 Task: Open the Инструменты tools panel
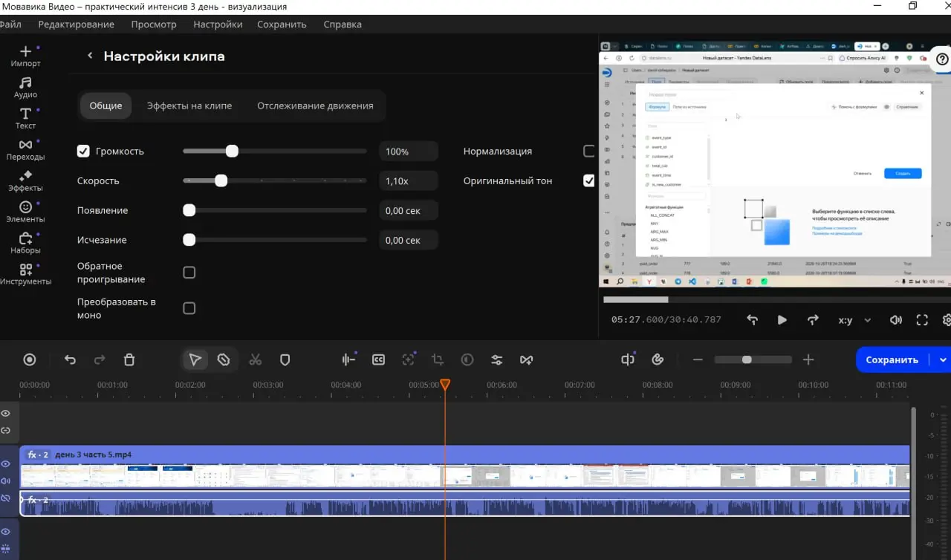tap(25, 274)
